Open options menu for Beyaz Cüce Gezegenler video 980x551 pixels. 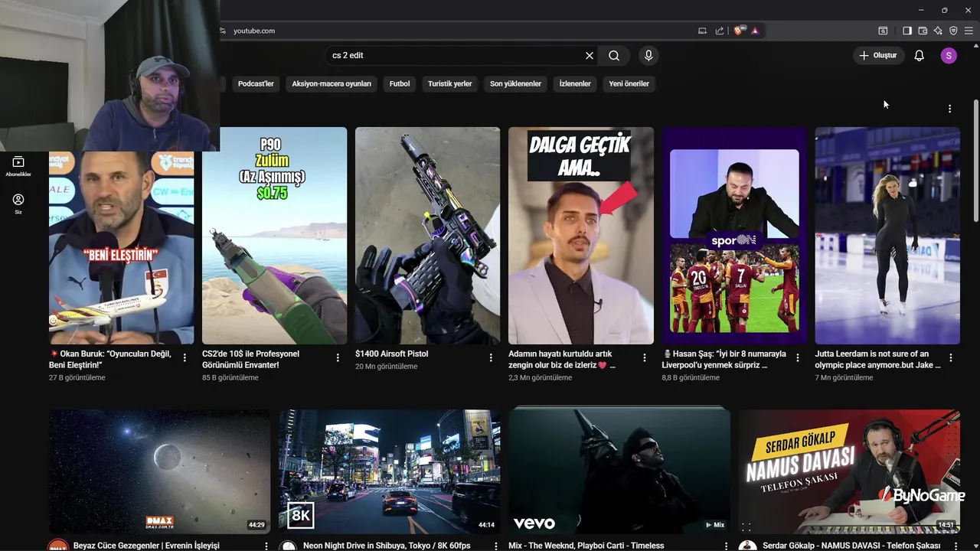tap(266, 546)
